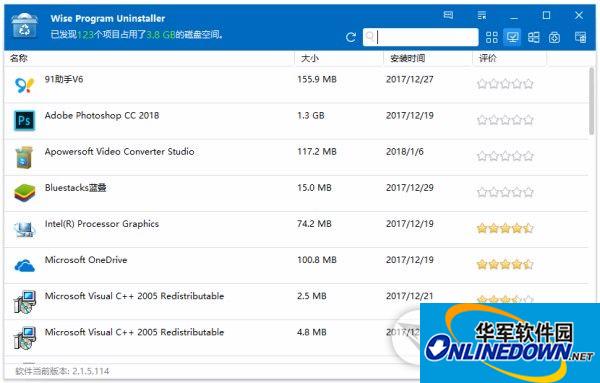Click the 2017/12/21 install date
600x383 pixels.
[410, 296]
